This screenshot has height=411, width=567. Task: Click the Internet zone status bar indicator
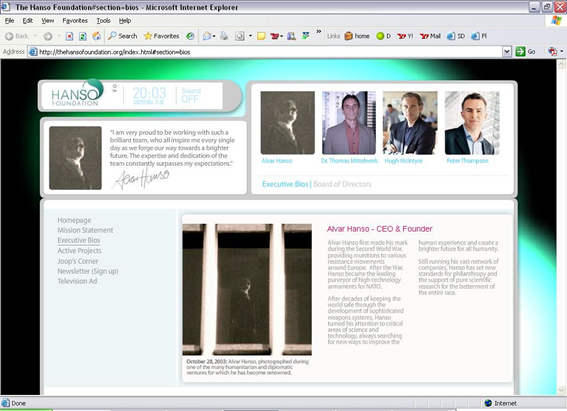[x=501, y=403]
